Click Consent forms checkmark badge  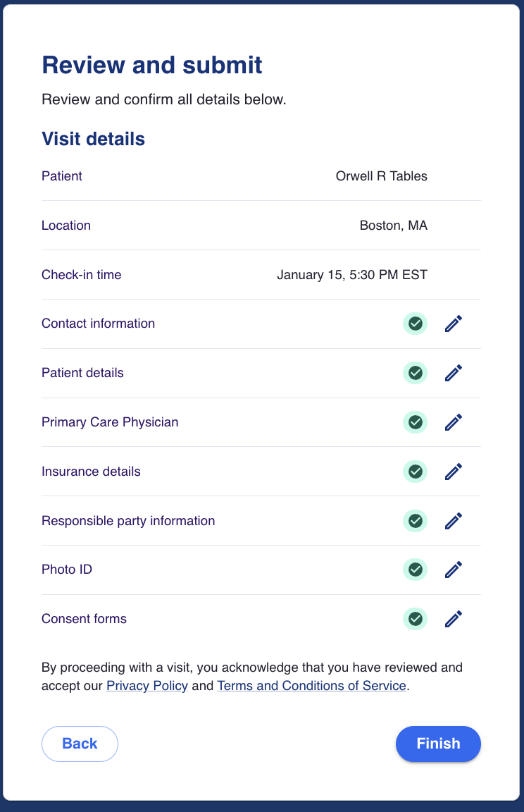click(x=416, y=619)
